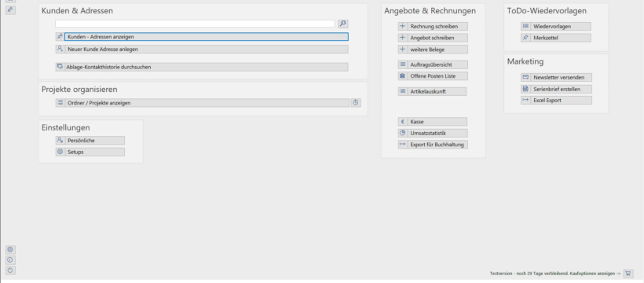Image resolution: width=644 pixels, height=283 pixels.
Task: Click the magnifier search icon beside the search field
Action: click(x=343, y=24)
